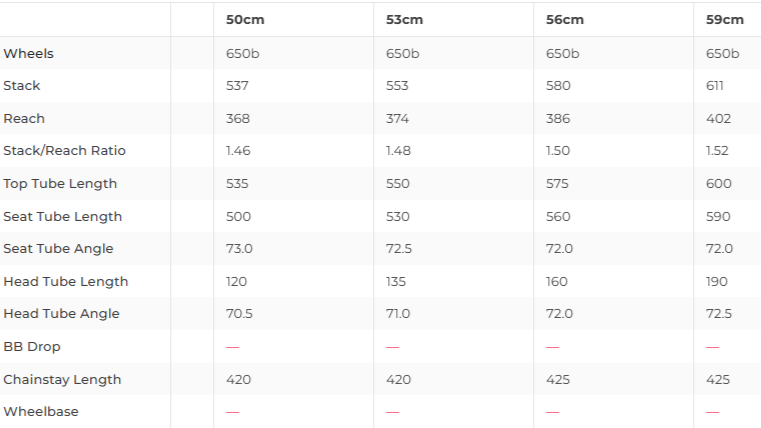
Task: Select the Top Tube Length value 600
Action: 718,184
